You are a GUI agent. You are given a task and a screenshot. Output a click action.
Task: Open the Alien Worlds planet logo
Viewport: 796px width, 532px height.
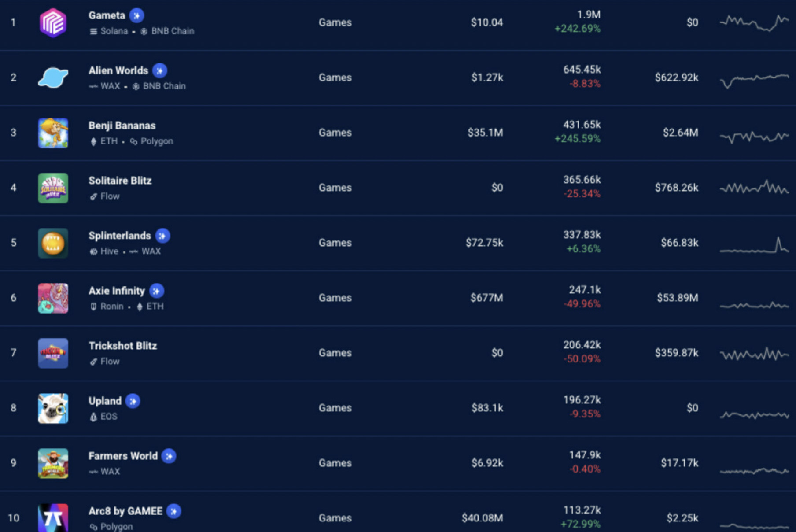click(53, 78)
